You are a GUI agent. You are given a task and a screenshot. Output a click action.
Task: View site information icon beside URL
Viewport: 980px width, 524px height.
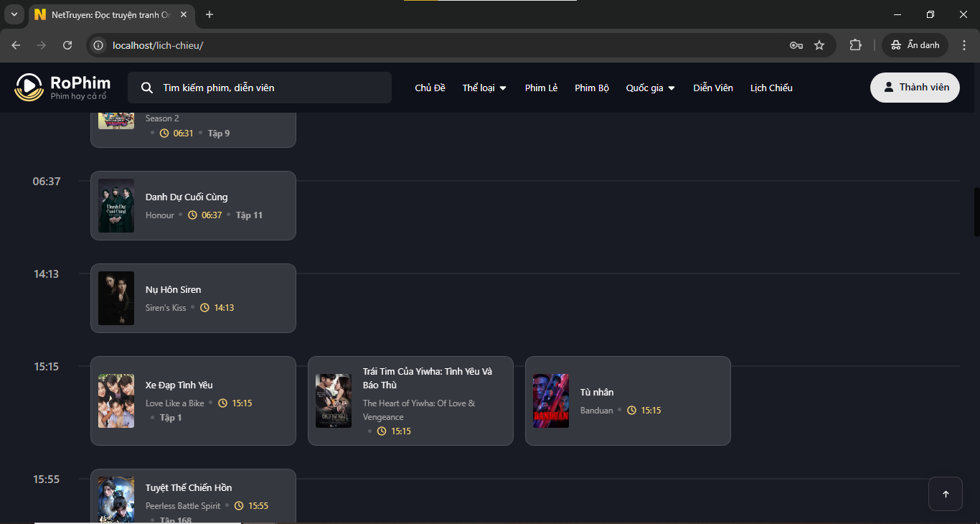point(99,45)
